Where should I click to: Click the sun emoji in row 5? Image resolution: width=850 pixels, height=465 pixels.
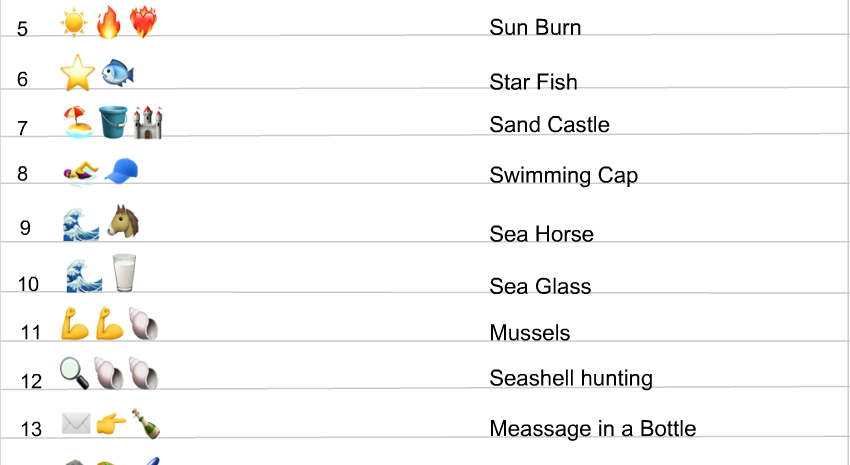pos(74,23)
